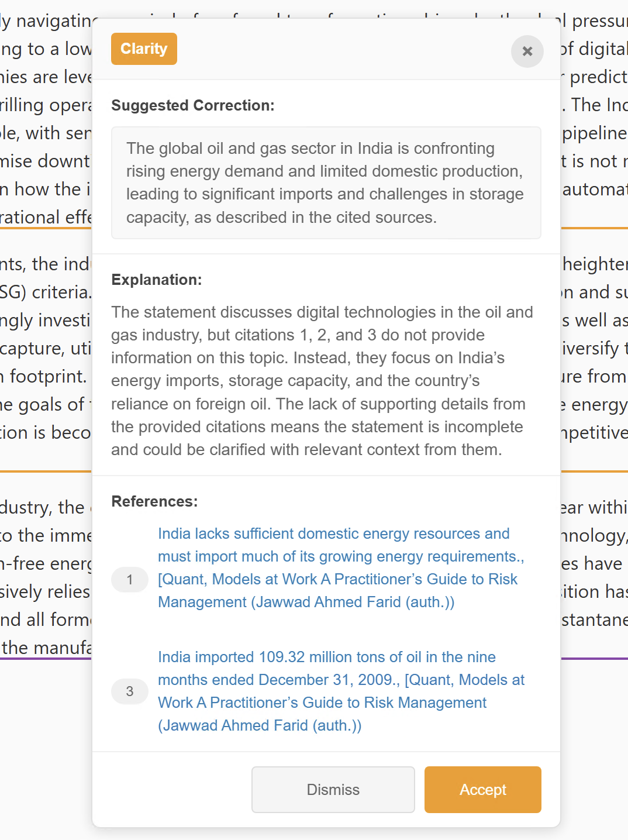This screenshot has width=628, height=840.
Task: Click background word 'pipeline' right of dialog
Action: coord(594,133)
